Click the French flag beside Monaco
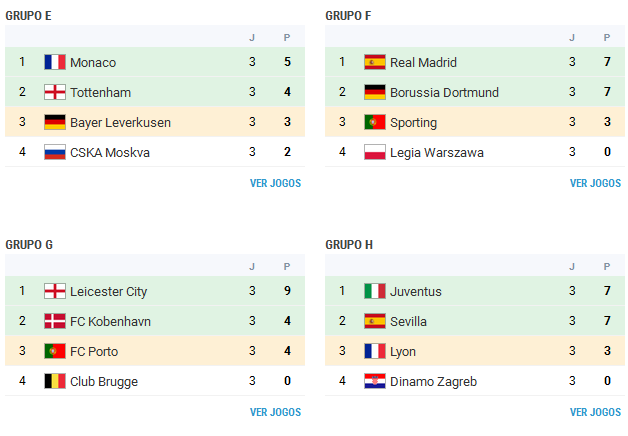 [x=54, y=62]
